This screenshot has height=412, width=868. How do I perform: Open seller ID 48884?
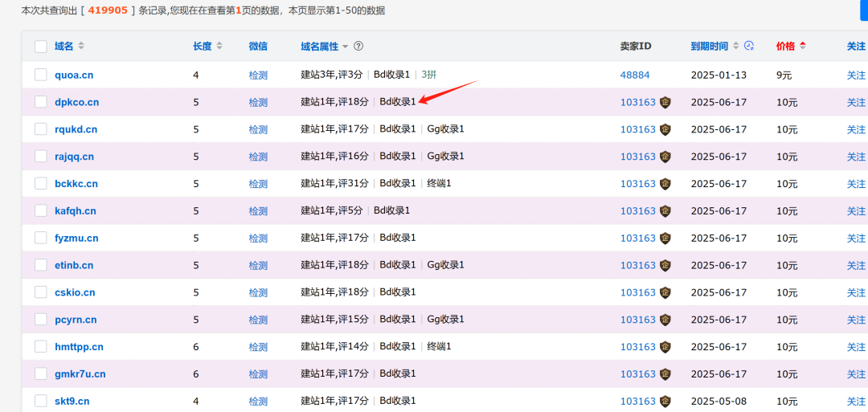tap(634, 75)
